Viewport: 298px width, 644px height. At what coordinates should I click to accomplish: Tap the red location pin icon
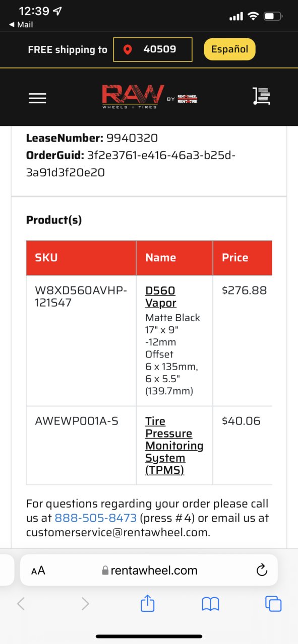pyautogui.click(x=128, y=49)
